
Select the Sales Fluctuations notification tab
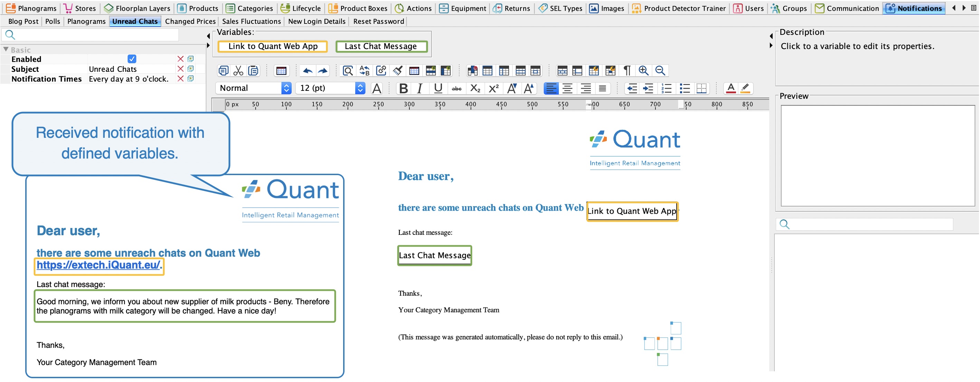(251, 21)
